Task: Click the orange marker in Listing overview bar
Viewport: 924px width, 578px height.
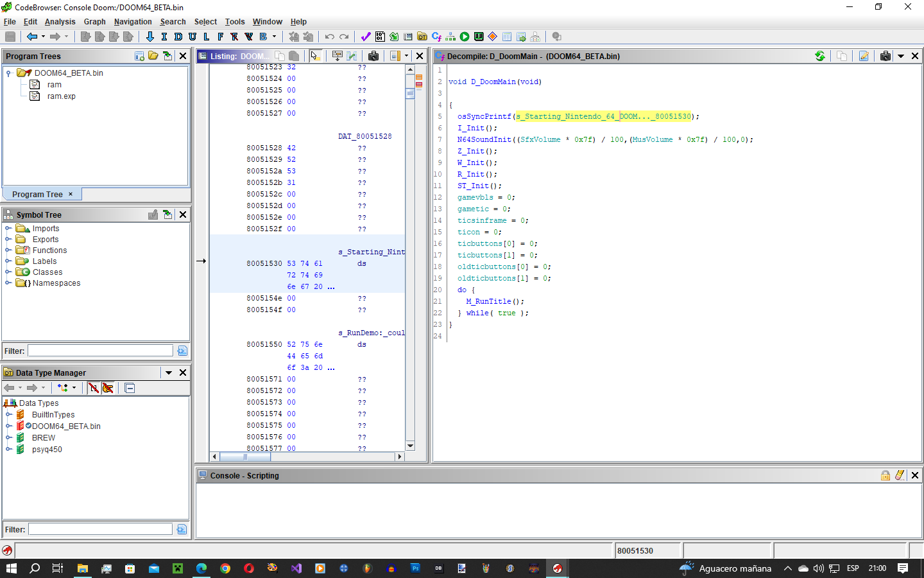Action: point(419,77)
